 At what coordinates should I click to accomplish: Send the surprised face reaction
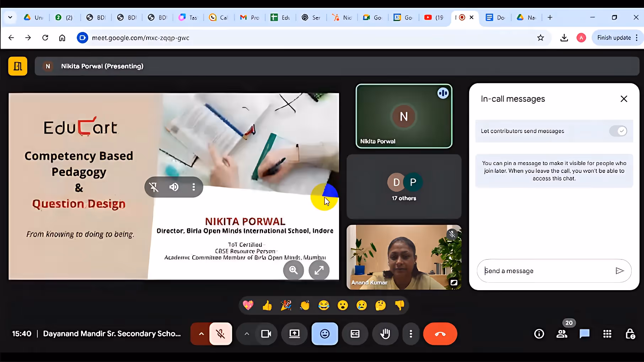343,305
